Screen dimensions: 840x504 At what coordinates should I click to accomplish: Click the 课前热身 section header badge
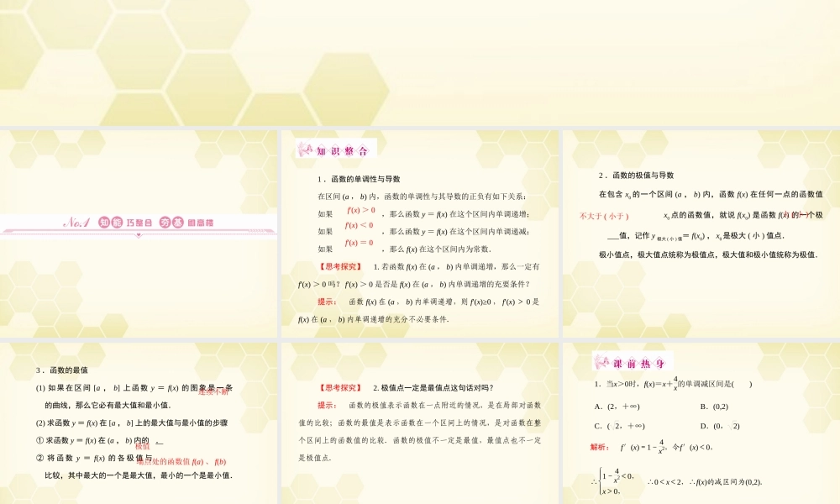pyautogui.click(x=633, y=363)
